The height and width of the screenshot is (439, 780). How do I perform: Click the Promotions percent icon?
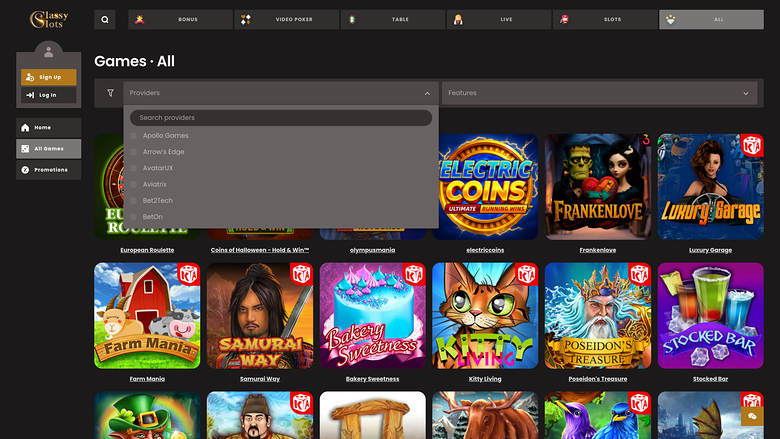25,170
